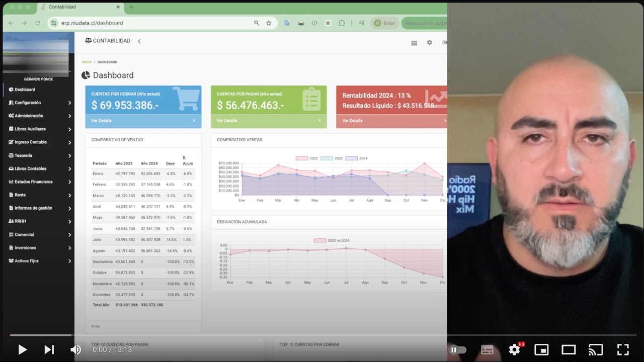Screen dimensions: 644x362
Task: Reload the erp.niudata.cl page
Action: coord(38,23)
